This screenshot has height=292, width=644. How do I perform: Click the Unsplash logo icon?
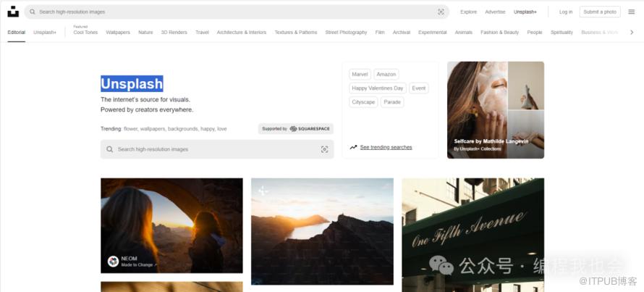(13, 12)
